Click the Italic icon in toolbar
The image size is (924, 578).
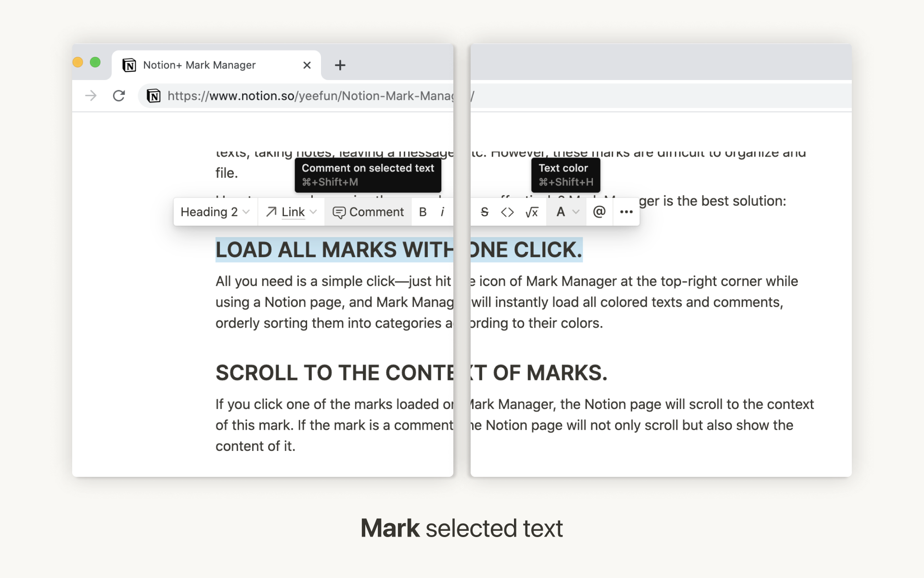[x=442, y=212]
